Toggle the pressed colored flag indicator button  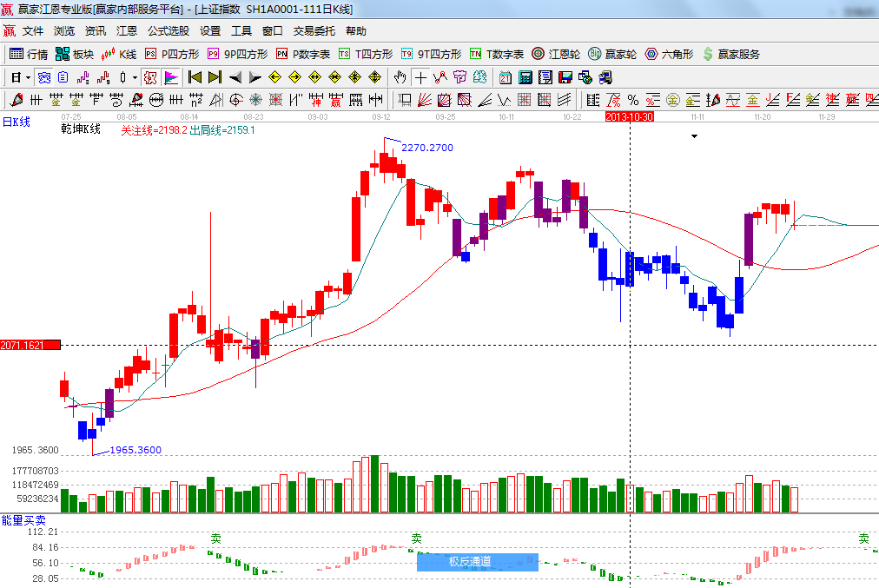tap(172, 76)
